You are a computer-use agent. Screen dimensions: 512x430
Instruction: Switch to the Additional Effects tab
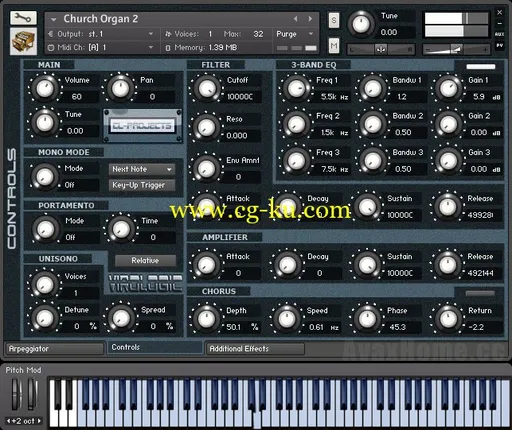[255, 349]
